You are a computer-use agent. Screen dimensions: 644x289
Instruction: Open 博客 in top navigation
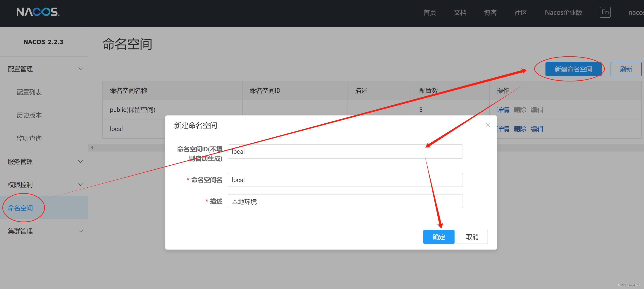tap(490, 12)
